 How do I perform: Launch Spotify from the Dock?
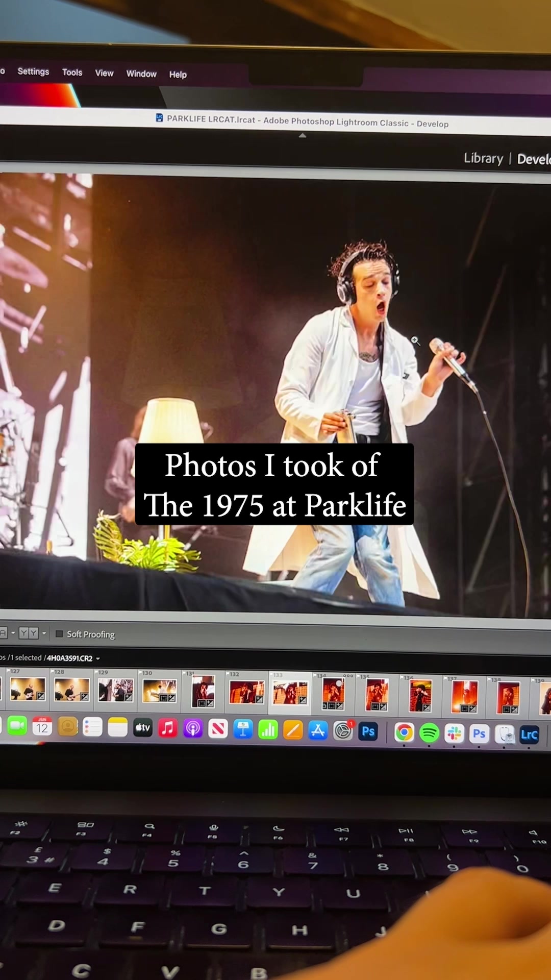(429, 733)
